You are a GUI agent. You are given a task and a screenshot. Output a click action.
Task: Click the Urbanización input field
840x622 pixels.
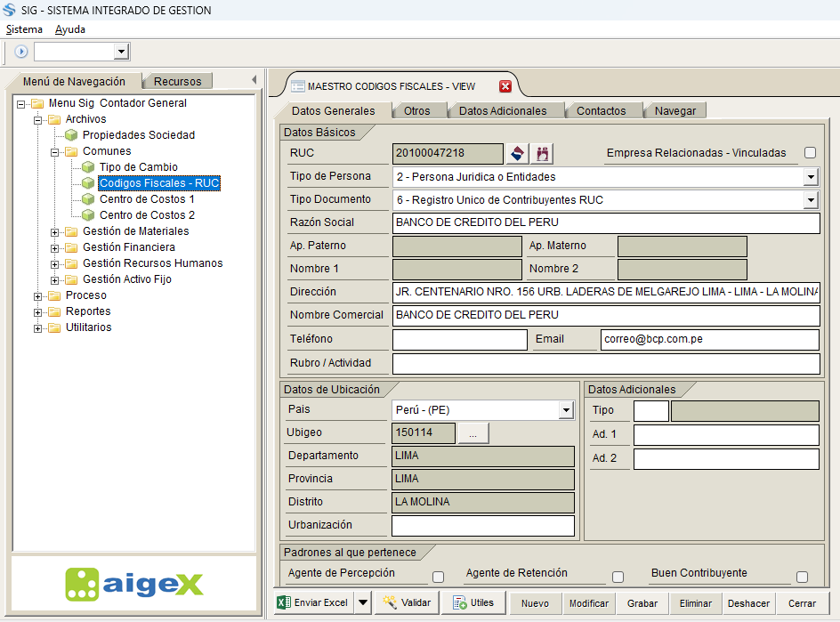point(482,526)
